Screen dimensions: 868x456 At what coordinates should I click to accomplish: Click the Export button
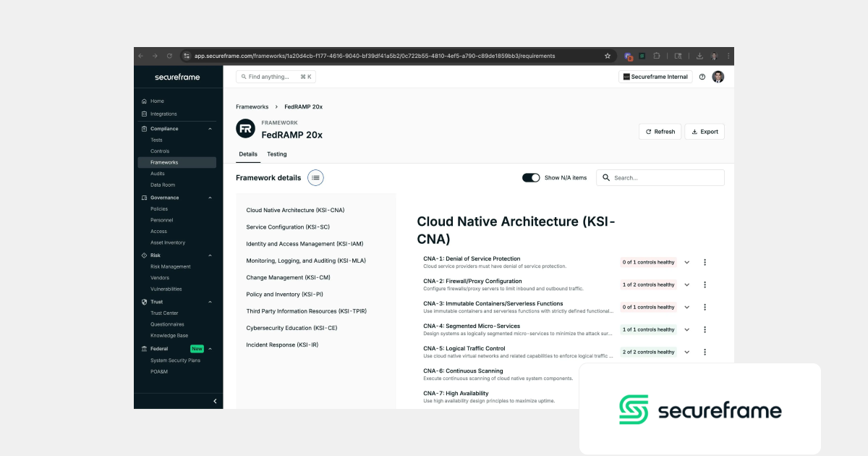point(705,132)
